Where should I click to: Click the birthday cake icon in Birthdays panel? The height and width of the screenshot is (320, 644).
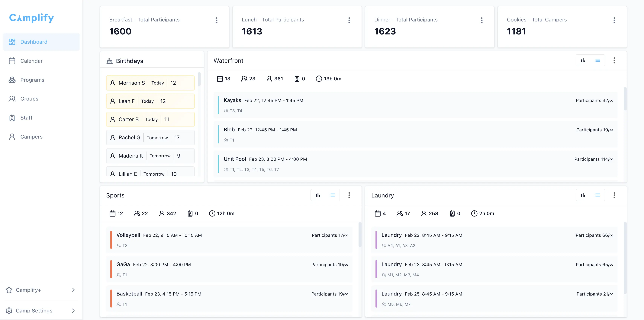tap(110, 60)
